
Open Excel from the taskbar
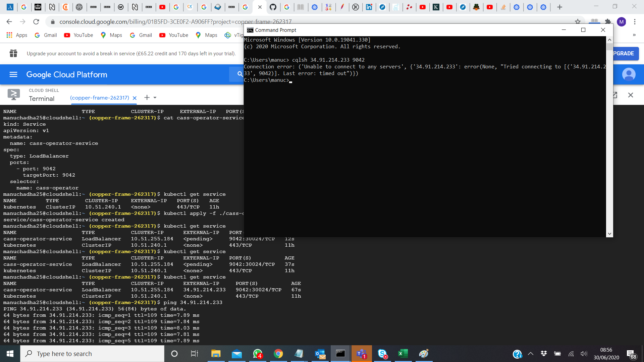[x=403, y=354]
